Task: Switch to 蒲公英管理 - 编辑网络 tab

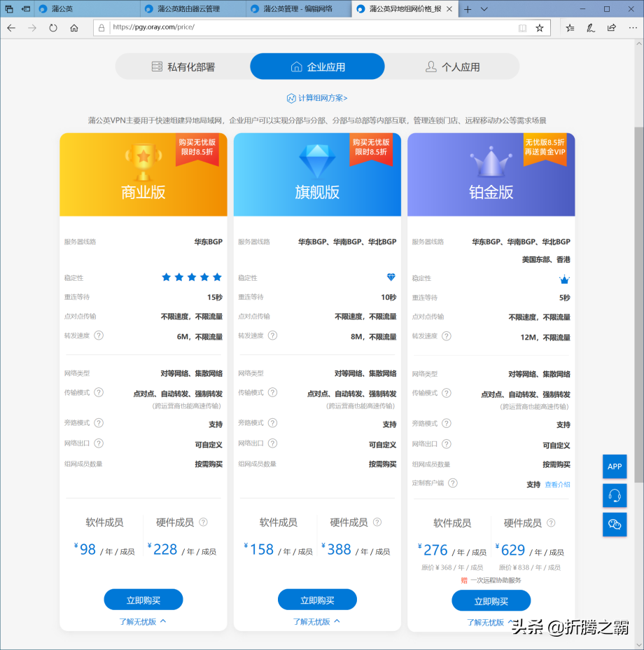Action: coord(299,8)
